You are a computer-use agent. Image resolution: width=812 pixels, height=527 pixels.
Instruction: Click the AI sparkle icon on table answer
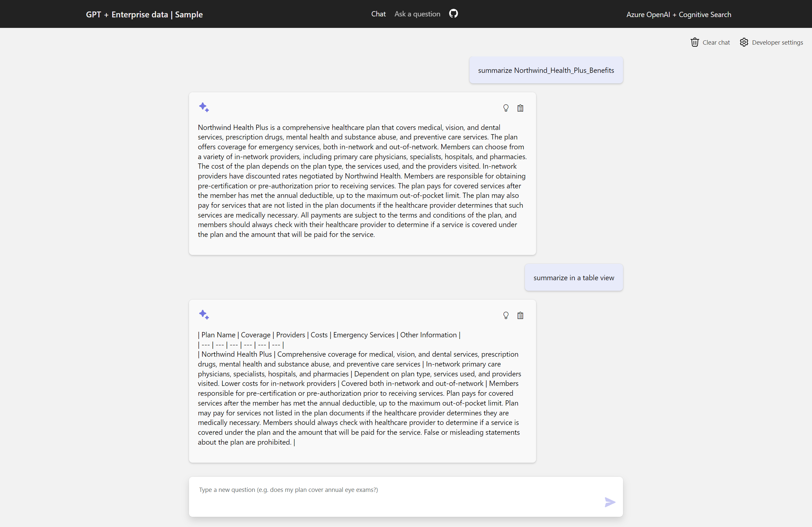point(204,314)
